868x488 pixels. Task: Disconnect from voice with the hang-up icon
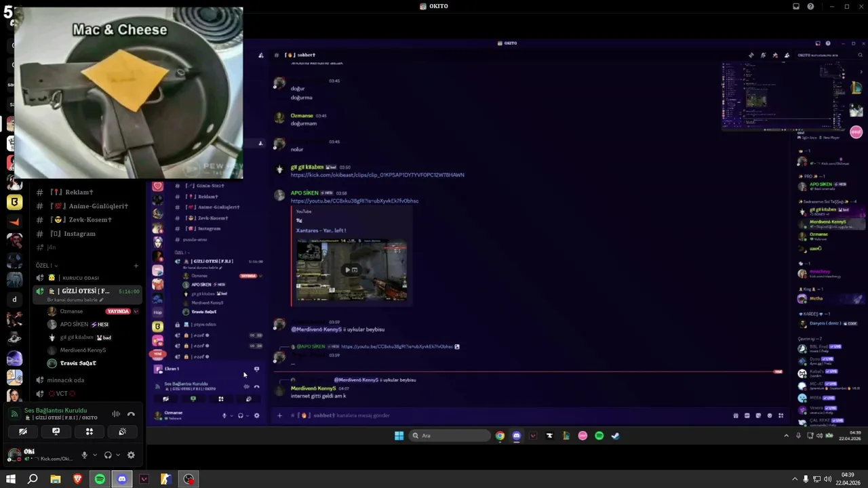coord(131,414)
